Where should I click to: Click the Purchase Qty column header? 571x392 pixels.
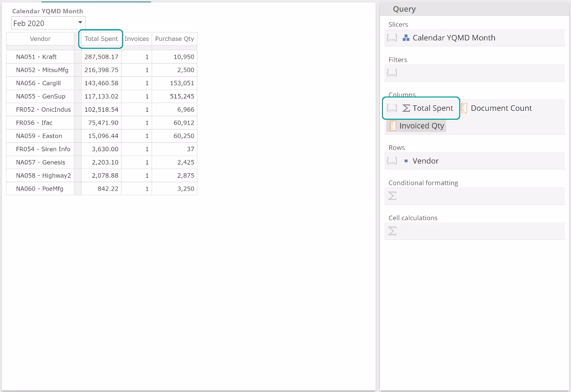[174, 39]
